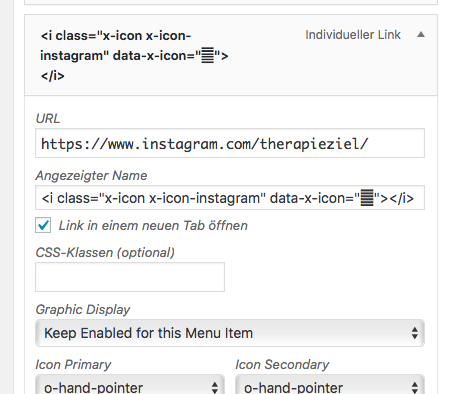Image resolution: width=457 pixels, height=394 pixels.
Task: Click the Icon Secondary label
Action: tap(282, 365)
